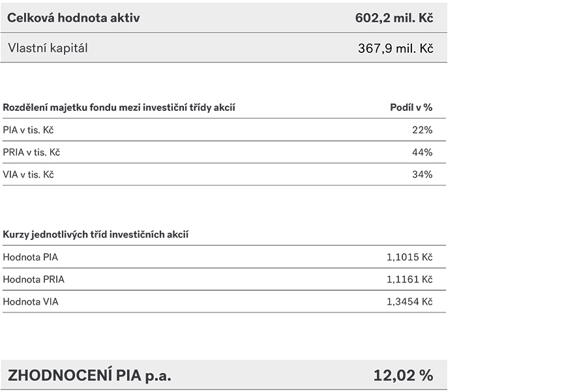Click the 1,1015 Kč price value
Viewport: 564px width, 392px height.
(x=409, y=257)
